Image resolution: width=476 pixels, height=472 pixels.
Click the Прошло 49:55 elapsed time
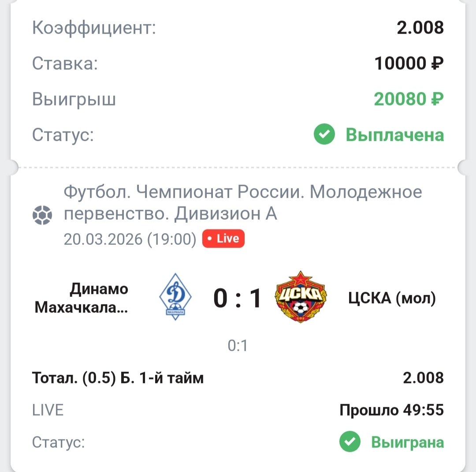pos(391,410)
